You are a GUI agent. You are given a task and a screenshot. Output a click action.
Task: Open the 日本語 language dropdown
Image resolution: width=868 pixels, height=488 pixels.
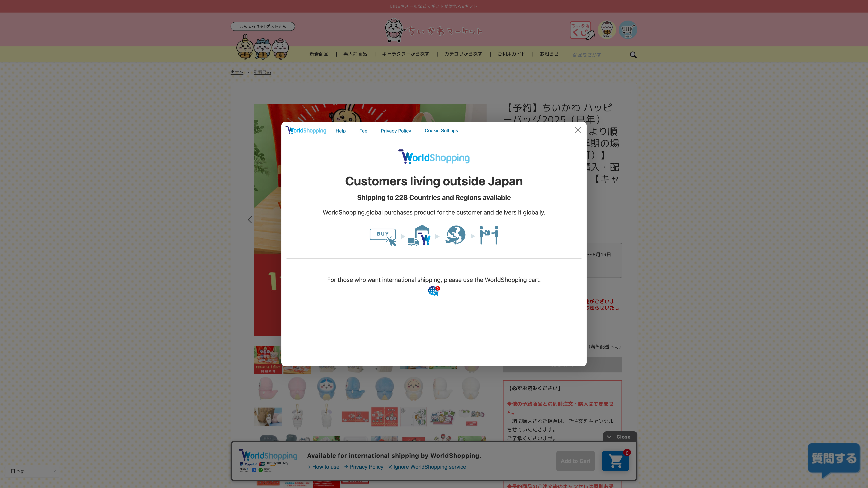tap(32, 471)
